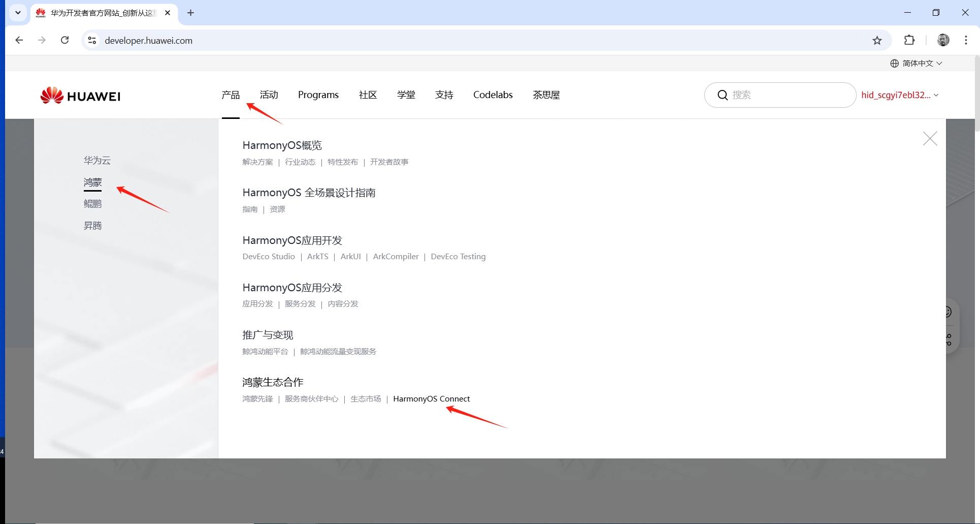Open DevEco Testing link
This screenshot has height=524, width=980.
(459, 257)
